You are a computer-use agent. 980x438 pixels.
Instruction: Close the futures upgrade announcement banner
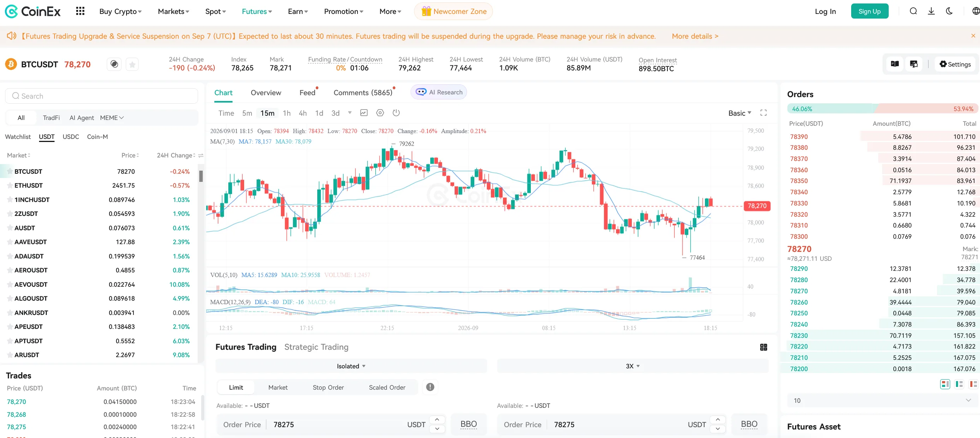pyautogui.click(x=973, y=36)
